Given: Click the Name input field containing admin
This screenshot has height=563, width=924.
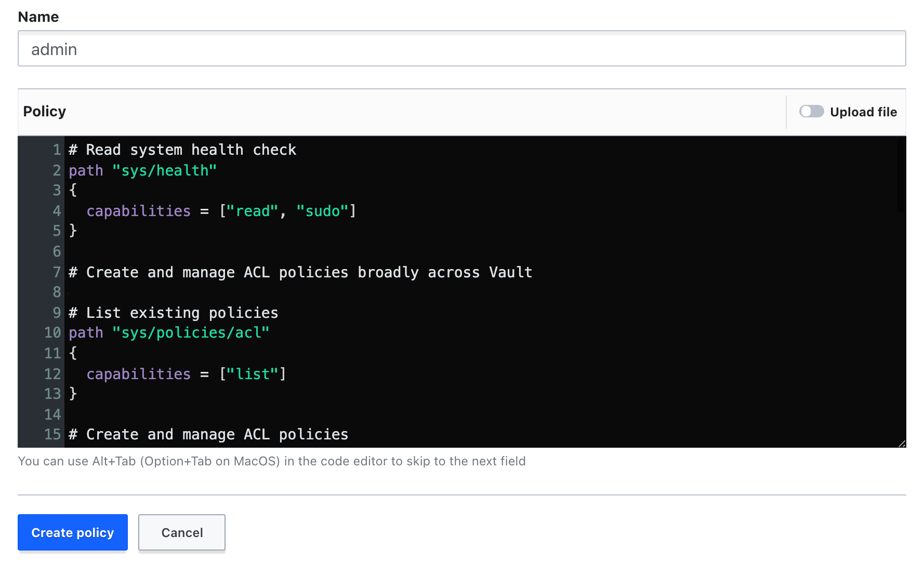Looking at the screenshot, I should 461,49.
